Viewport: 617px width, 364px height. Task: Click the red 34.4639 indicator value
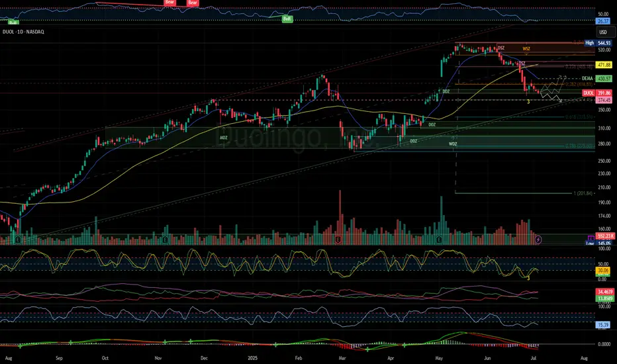pyautogui.click(x=605, y=292)
